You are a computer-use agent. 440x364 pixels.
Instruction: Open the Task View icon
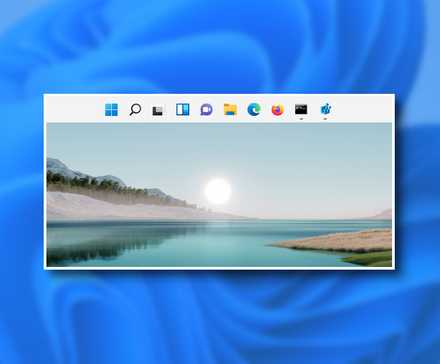[x=159, y=110]
